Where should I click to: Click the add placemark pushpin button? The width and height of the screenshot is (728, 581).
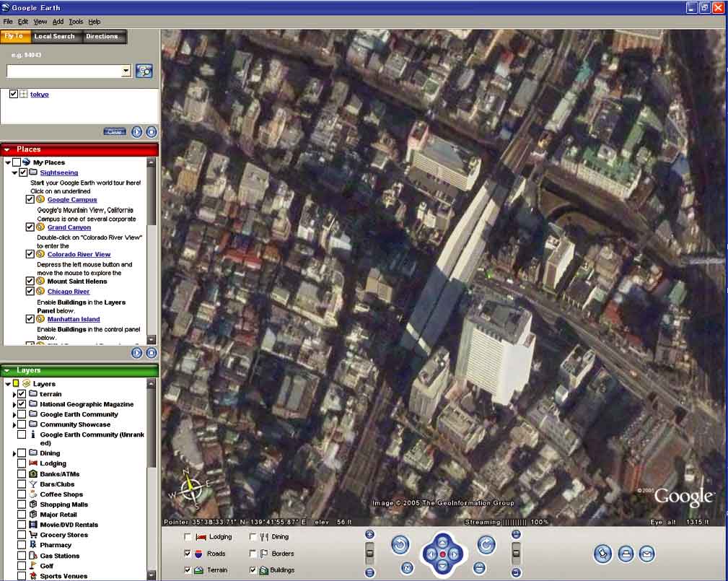602,554
